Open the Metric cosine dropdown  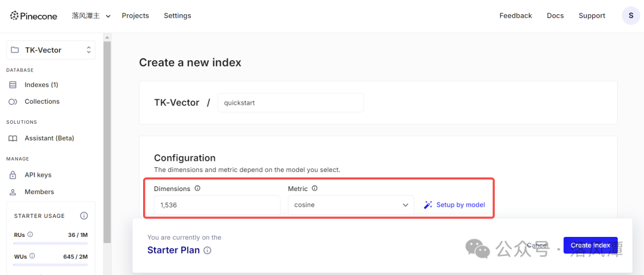click(351, 205)
